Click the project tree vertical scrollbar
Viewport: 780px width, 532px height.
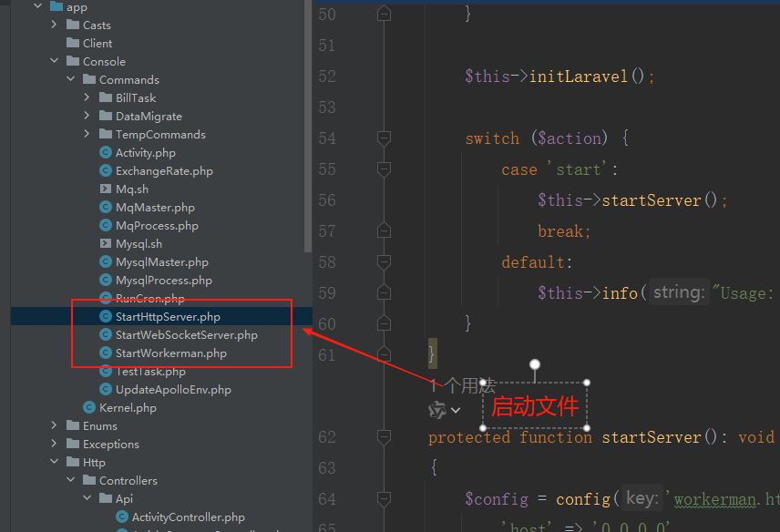click(308, 128)
